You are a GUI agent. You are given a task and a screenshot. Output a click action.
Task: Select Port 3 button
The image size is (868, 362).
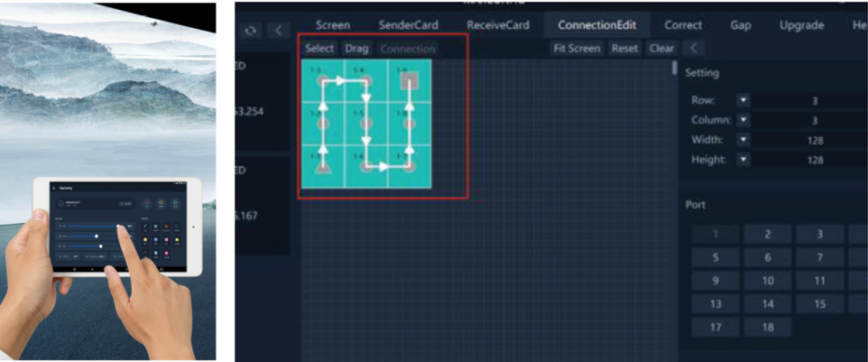(x=820, y=234)
